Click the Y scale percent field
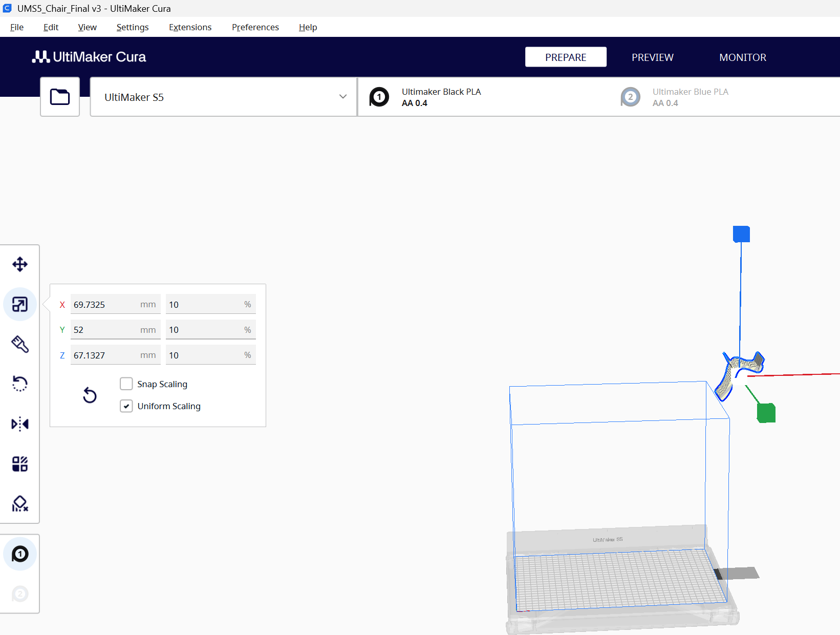The width and height of the screenshot is (840, 635). (211, 330)
